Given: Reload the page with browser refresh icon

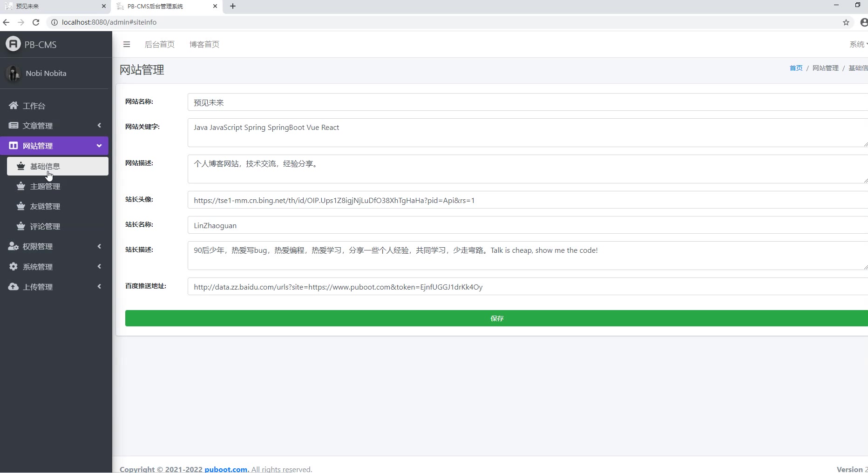Looking at the screenshot, I should [x=36, y=22].
